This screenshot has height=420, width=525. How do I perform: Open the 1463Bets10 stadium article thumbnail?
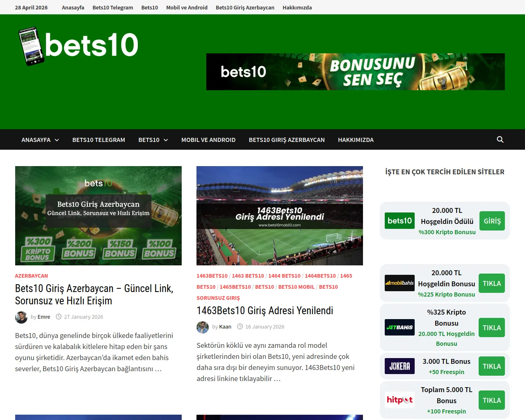pos(280,216)
